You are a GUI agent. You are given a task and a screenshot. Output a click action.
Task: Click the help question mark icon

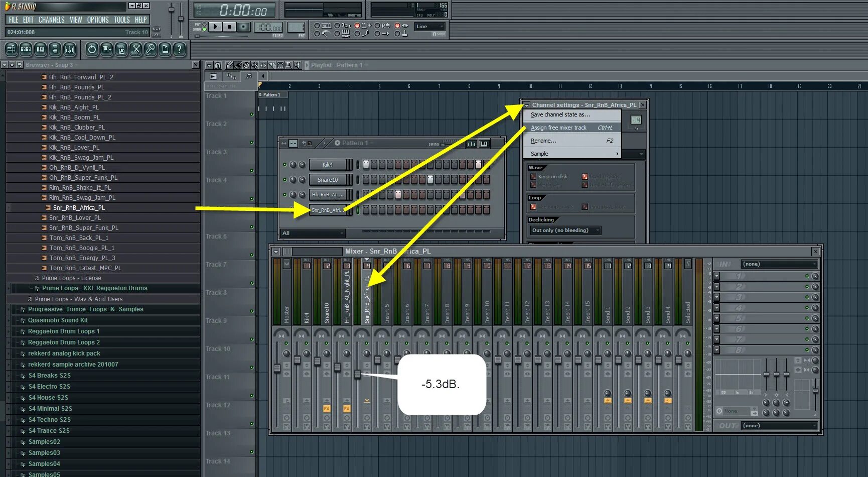pos(179,49)
